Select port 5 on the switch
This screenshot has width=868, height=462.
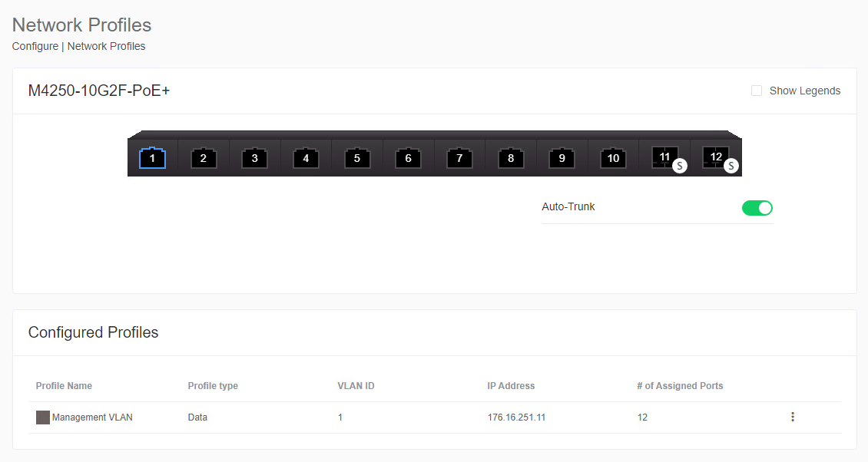pos(357,158)
